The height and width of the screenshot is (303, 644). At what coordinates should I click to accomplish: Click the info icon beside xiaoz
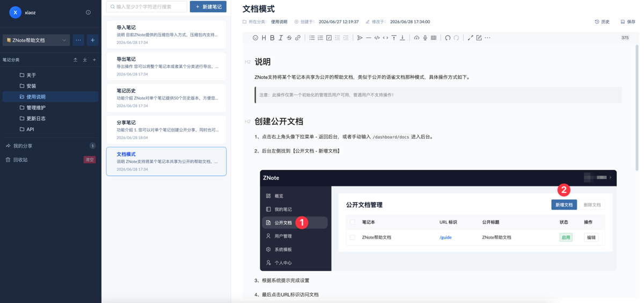click(x=88, y=12)
